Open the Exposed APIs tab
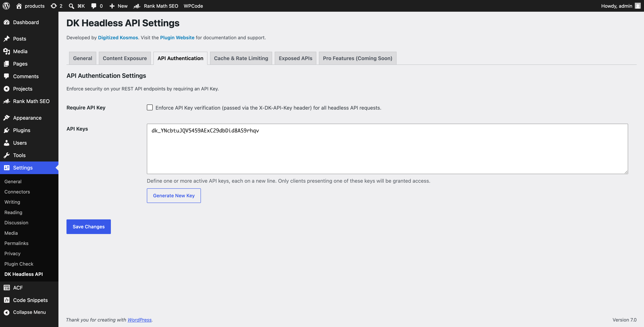644x327 pixels. pyautogui.click(x=296, y=58)
